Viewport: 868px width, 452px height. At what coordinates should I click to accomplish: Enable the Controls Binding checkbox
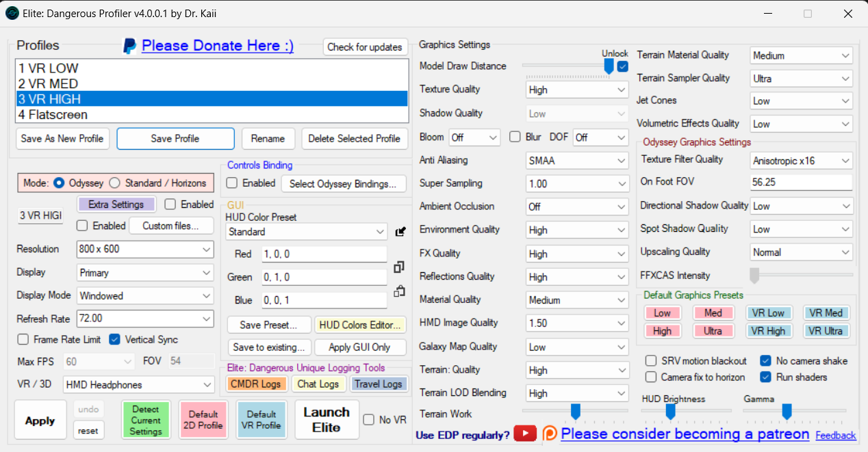coord(232,183)
